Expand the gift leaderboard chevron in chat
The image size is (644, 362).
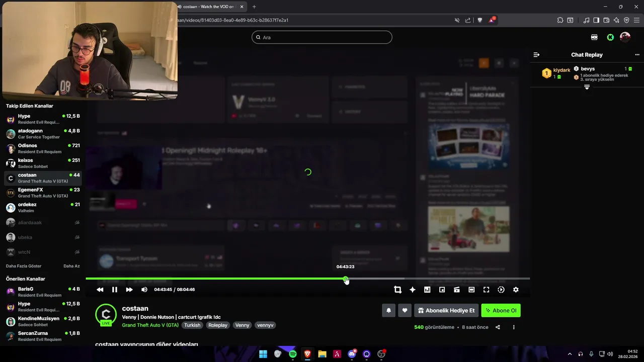[x=587, y=87]
